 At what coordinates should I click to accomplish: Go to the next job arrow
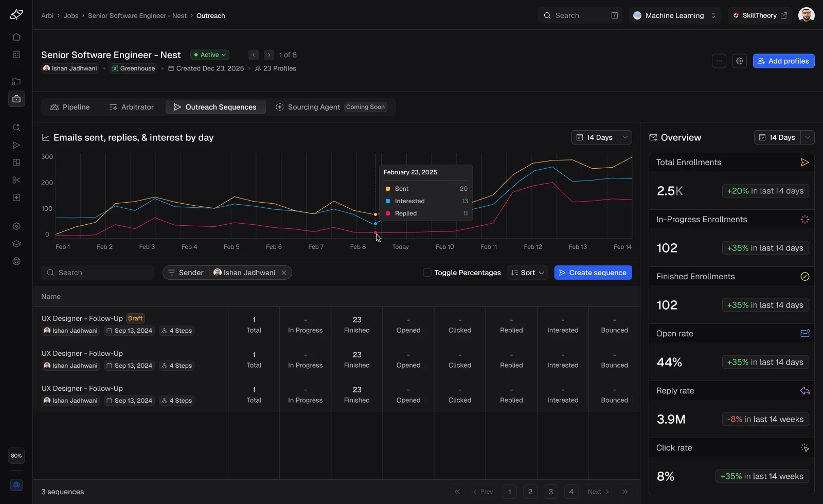[x=269, y=55]
